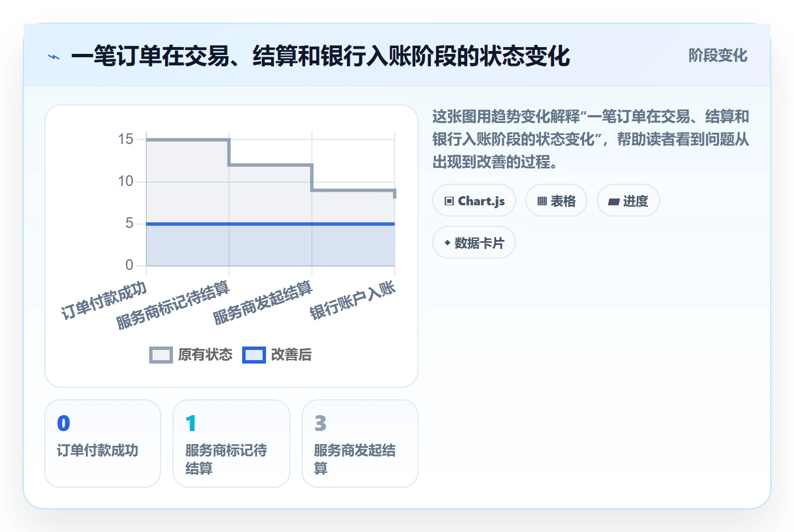The image size is (794, 532).
Task: Click the gray 原有状态 legend color box
Action: tap(161, 355)
